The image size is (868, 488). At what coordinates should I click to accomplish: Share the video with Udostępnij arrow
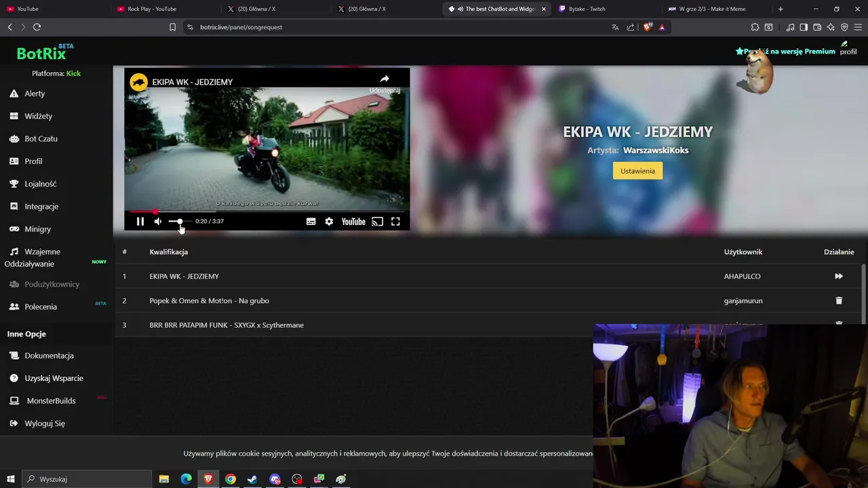point(384,83)
